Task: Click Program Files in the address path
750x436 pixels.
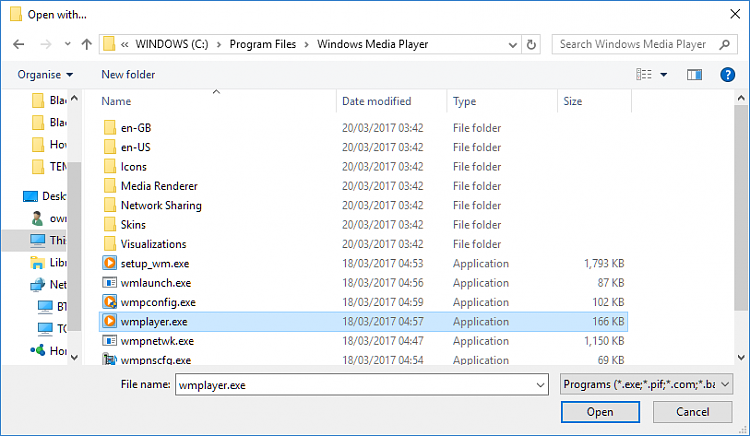Action: coord(264,44)
